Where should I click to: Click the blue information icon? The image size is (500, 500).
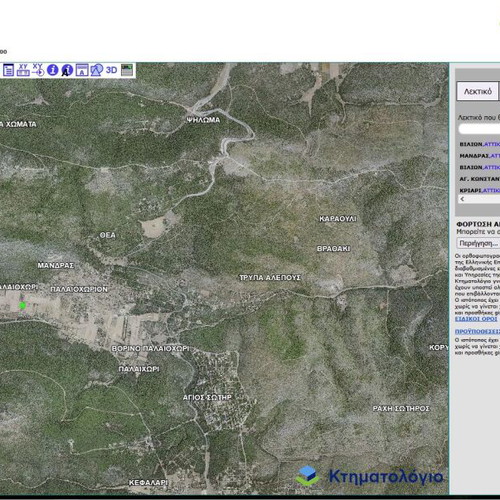pyautogui.click(x=53, y=70)
